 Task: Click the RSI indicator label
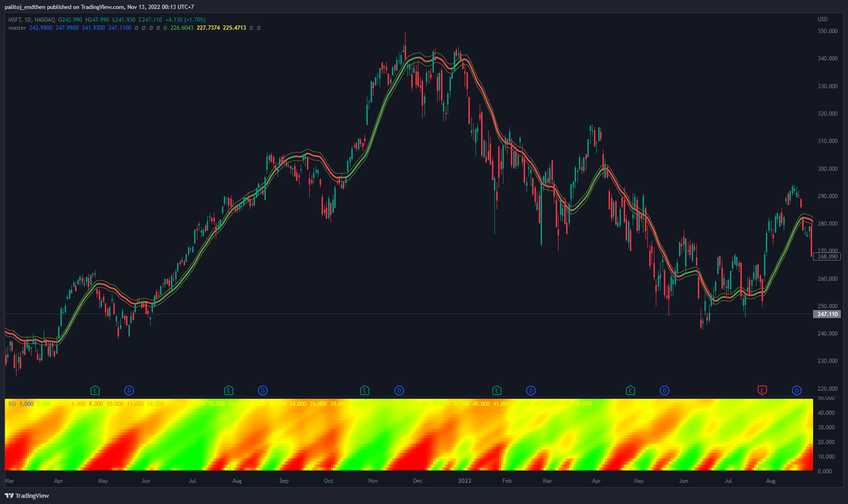coord(12,404)
